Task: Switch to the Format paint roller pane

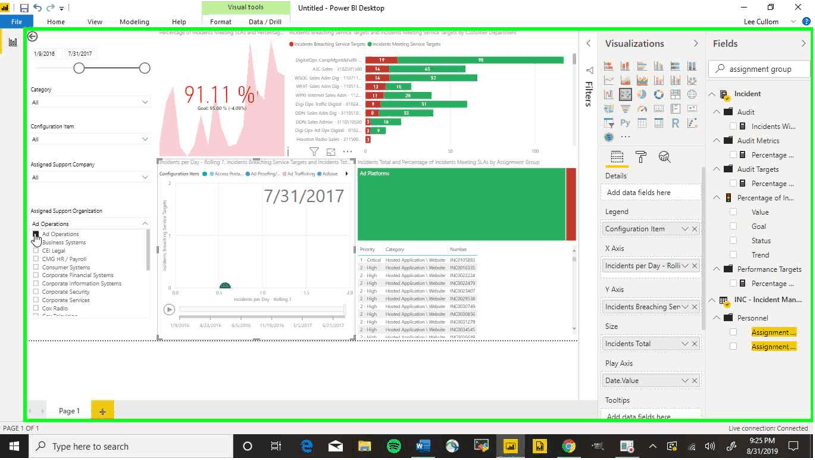Action: point(641,157)
